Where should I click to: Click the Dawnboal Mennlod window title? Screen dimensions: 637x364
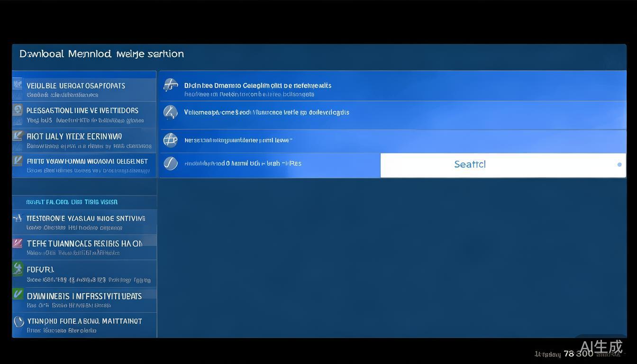(101, 54)
